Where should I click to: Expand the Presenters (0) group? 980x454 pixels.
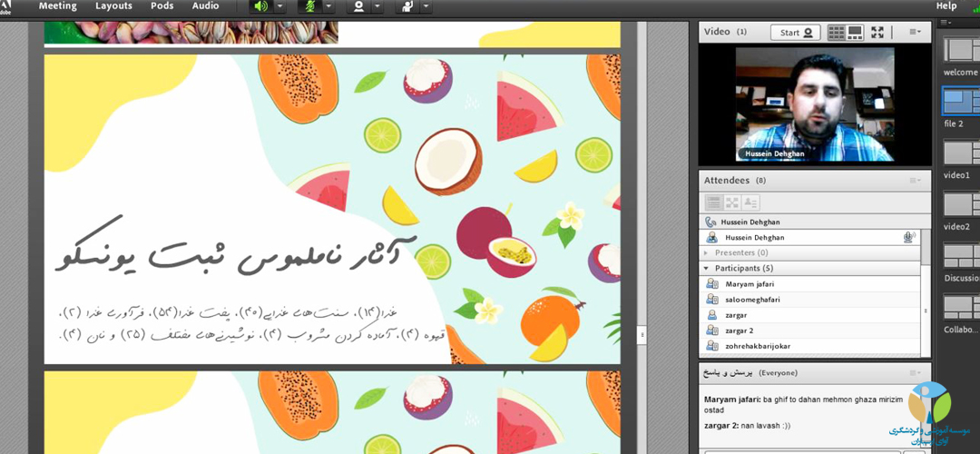810,252
